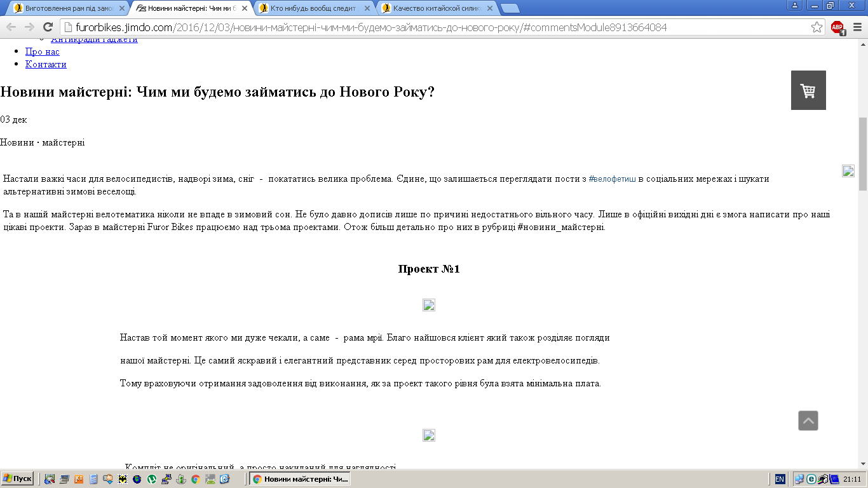Open the 'Про нас' link

tap(43, 51)
